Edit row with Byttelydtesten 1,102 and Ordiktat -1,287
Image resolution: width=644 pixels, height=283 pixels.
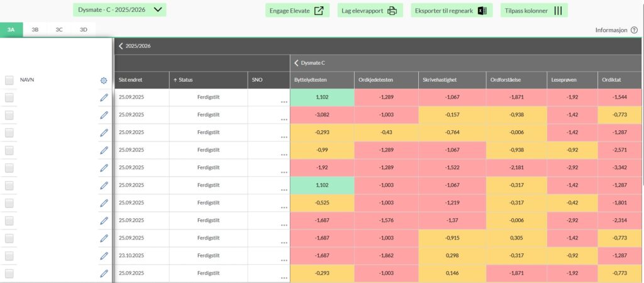[104, 186]
